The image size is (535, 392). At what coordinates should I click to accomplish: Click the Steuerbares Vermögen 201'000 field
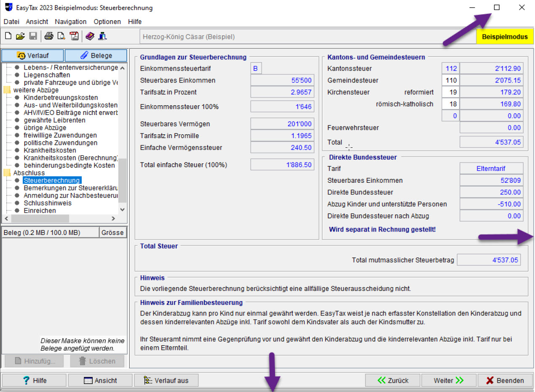tap(282, 124)
